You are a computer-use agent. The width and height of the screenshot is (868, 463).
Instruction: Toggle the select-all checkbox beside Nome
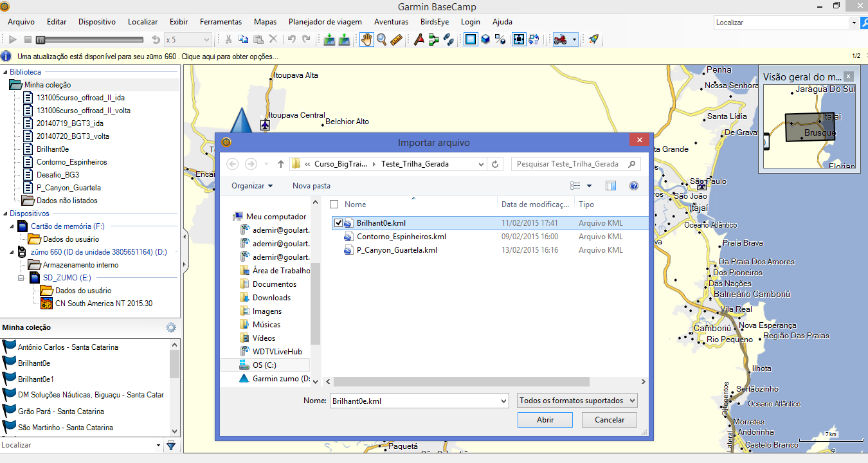click(x=334, y=204)
